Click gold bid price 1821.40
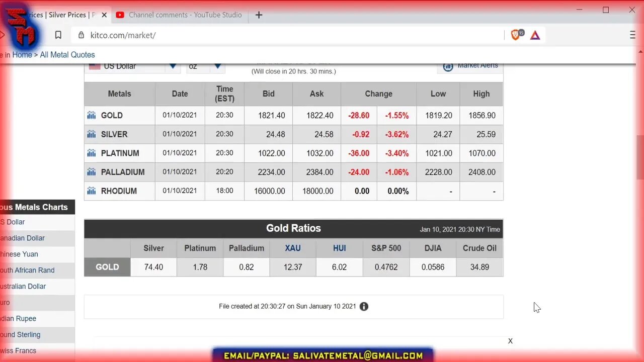 (272, 116)
